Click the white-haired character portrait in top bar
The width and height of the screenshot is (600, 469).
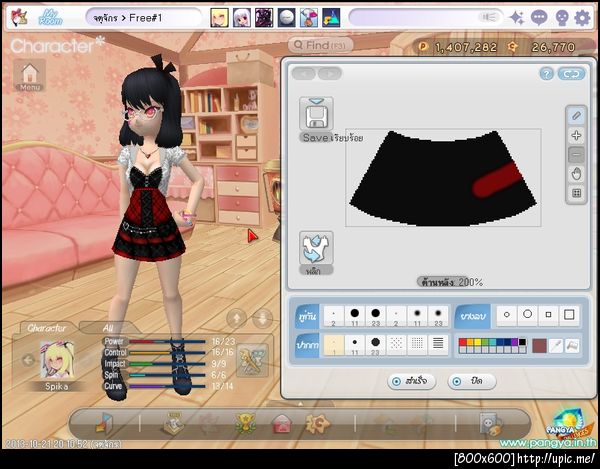(x=242, y=18)
